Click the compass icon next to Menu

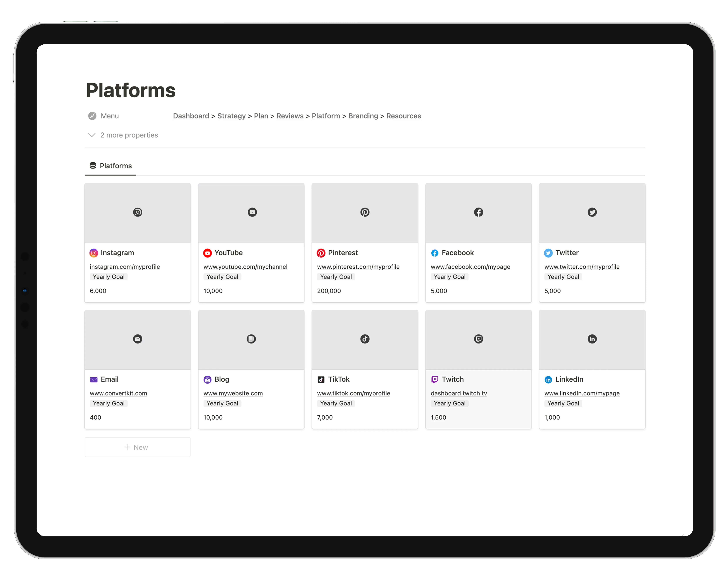(92, 116)
